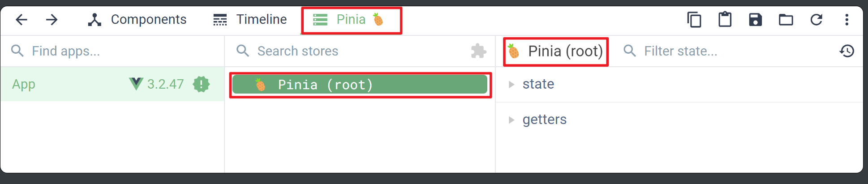Click the puzzle piece plugin icon
This screenshot has height=184, width=868.
(x=478, y=51)
